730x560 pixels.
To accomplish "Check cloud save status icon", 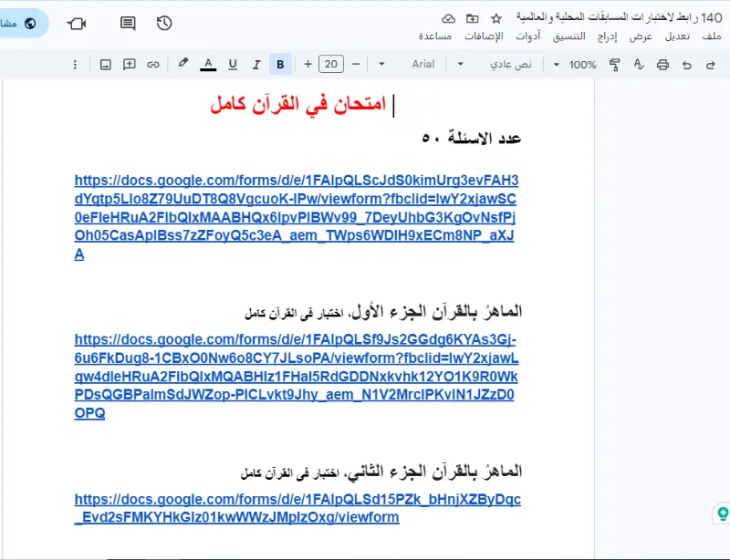I will click(448, 18).
